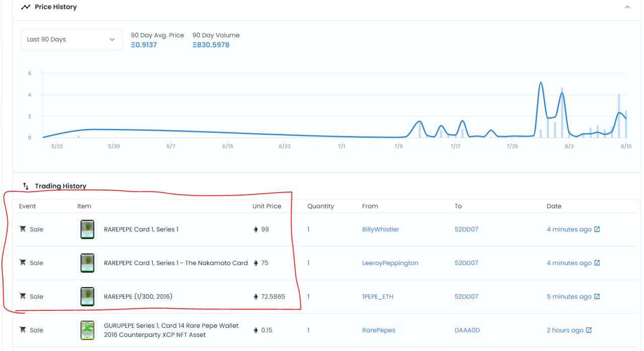
Task: Click the external link icon in the BillyWhistler row
Action: pos(597,229)
